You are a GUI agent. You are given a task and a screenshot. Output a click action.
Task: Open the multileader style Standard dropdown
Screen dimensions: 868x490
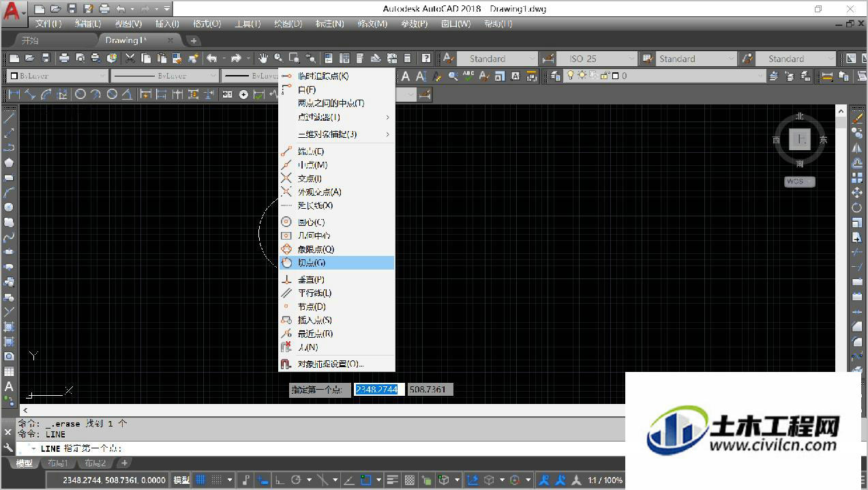point(797,59)
